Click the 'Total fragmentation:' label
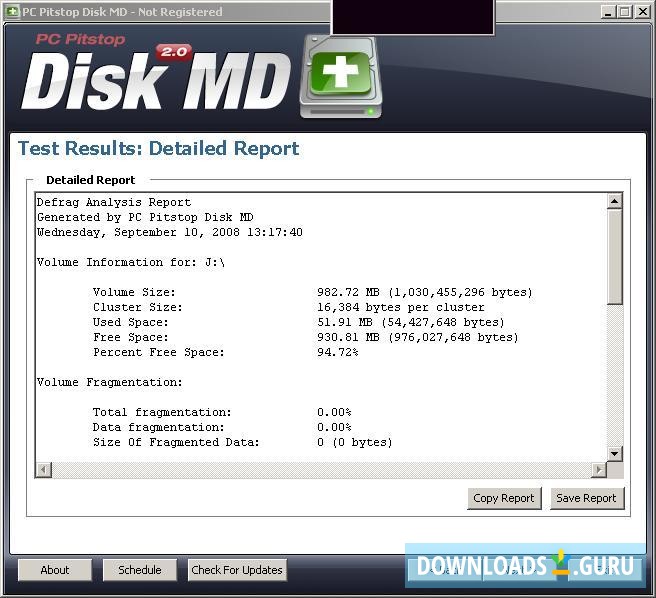 pos(162,412)
